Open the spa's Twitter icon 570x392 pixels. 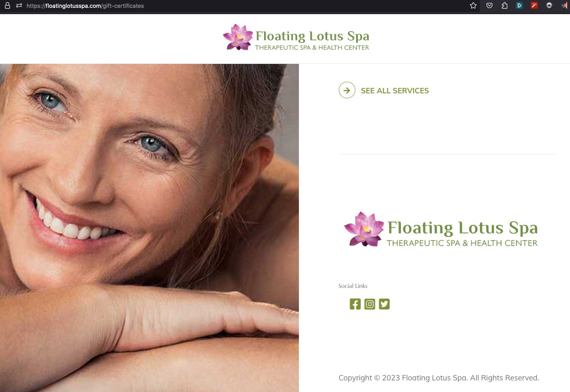(384, 304)
